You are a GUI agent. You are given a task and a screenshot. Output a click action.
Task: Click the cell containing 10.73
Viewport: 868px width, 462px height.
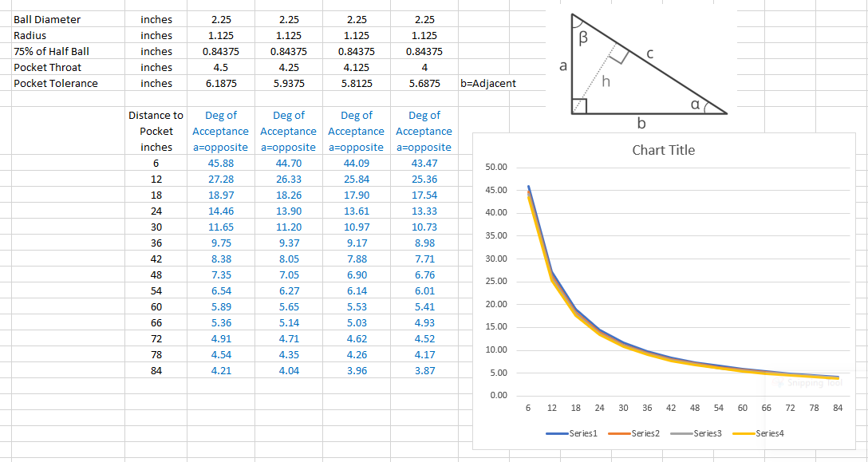coord(424,227)
